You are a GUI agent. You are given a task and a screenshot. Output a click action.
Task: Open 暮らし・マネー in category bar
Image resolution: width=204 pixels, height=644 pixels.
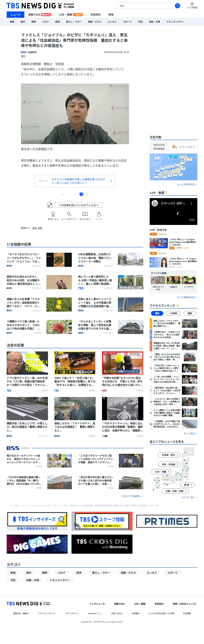[x=74, y=22]
